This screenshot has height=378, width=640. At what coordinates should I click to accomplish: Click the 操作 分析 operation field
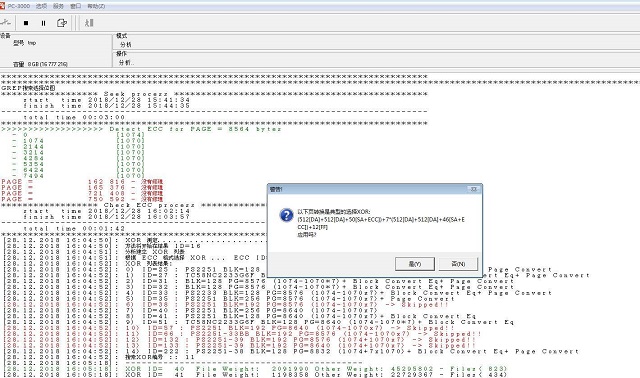pyautogui.click(x=376, y=62)
